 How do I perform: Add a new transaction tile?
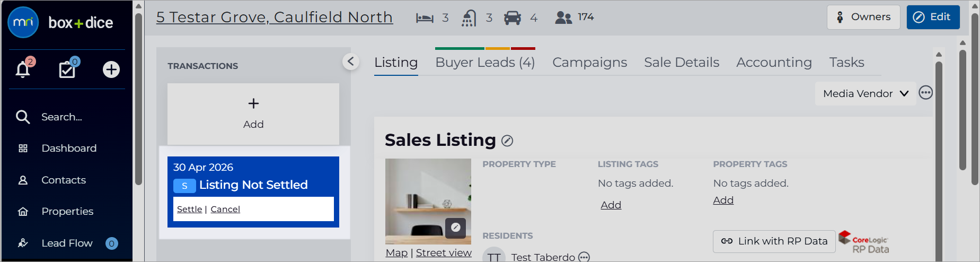[x=253, y=113]
